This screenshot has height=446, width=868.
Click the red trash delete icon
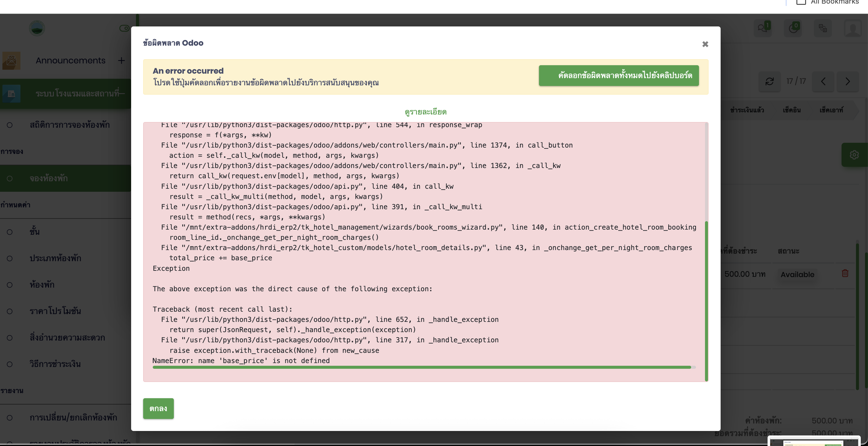[845, 273]
